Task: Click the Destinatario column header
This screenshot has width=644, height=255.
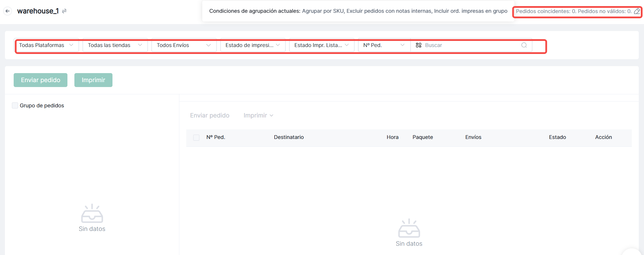Action: pyautogui.click(x=289, y=137)
